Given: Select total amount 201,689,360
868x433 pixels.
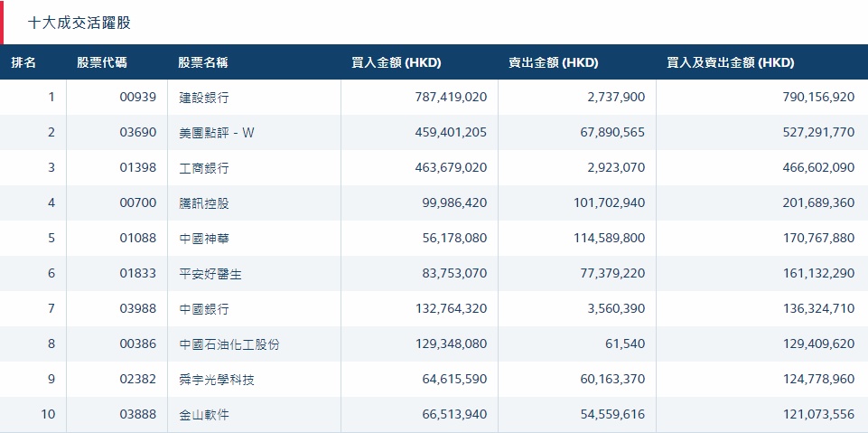Looking at the screenshot, I should tap(818, 203).
